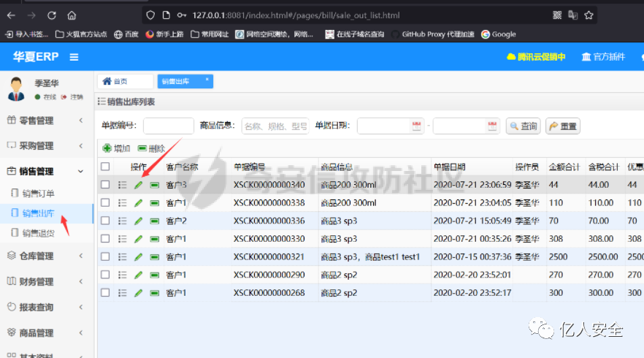
Task: Delete order XSCK00000000340 with green minus icon
Action: tap(155, 185)
